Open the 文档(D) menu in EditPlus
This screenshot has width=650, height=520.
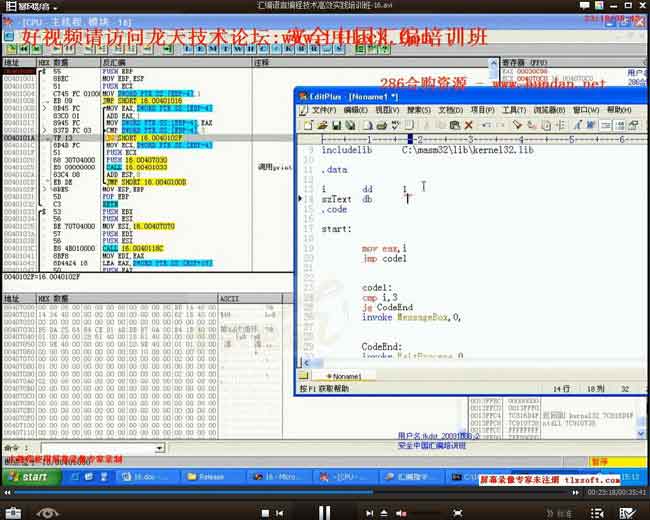click(451, 110)
